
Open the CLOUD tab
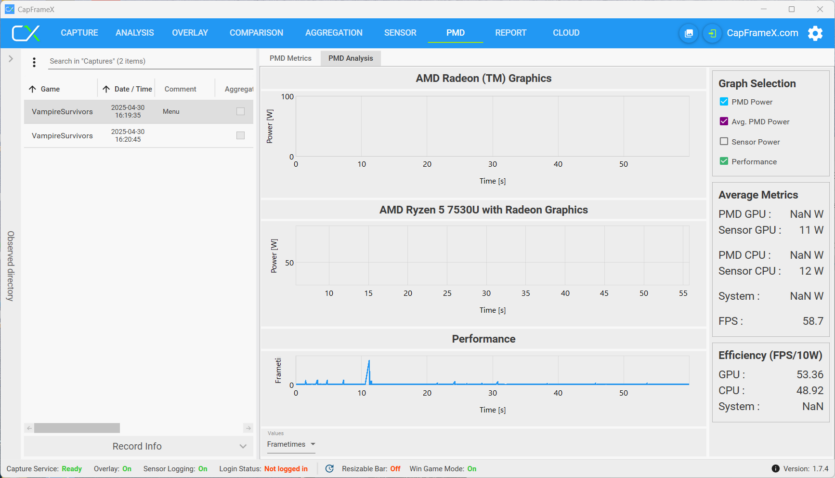click(566, 33)
